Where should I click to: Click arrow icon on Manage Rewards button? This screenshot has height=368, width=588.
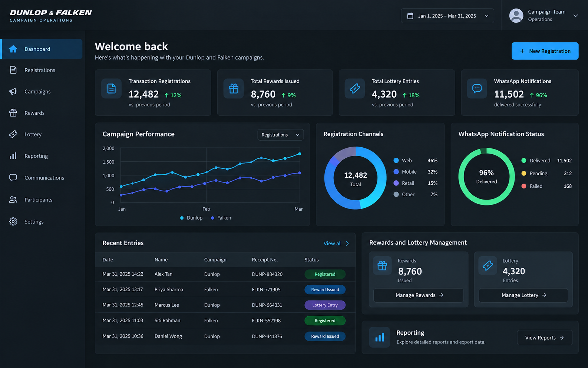pos(441,295)
